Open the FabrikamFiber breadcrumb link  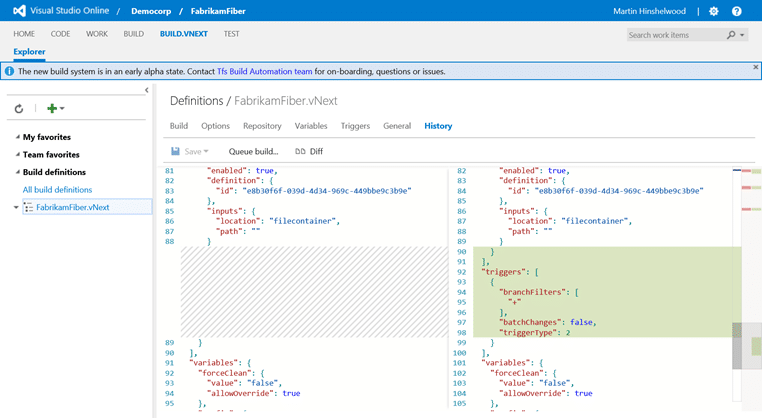pos(218,11)
